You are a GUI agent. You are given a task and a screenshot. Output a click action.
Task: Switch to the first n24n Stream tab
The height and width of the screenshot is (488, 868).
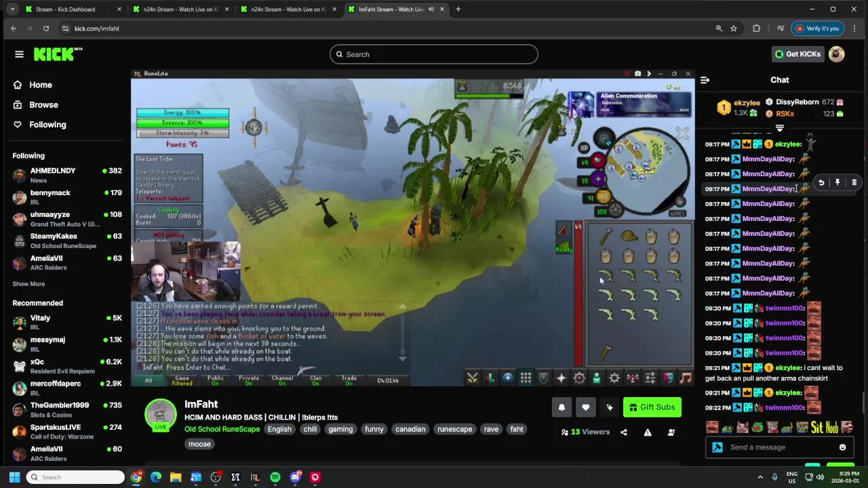[x=180, y=9]
